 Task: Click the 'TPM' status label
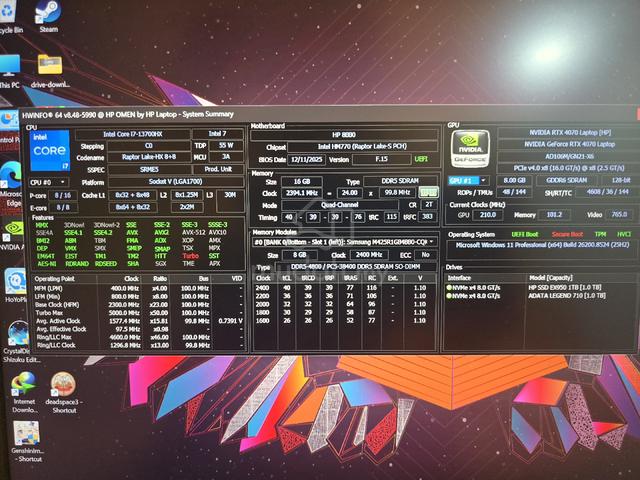600,234
